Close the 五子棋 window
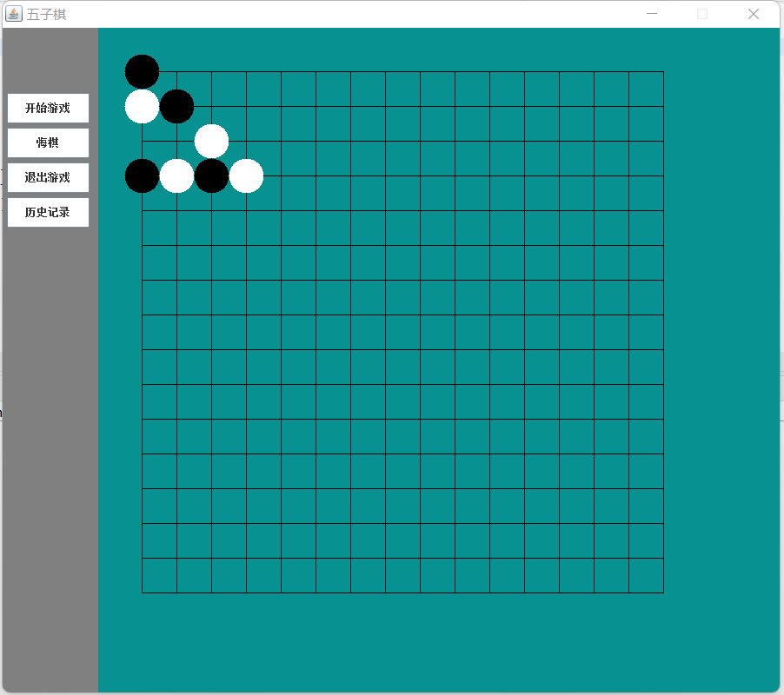 tap(754, 14)
